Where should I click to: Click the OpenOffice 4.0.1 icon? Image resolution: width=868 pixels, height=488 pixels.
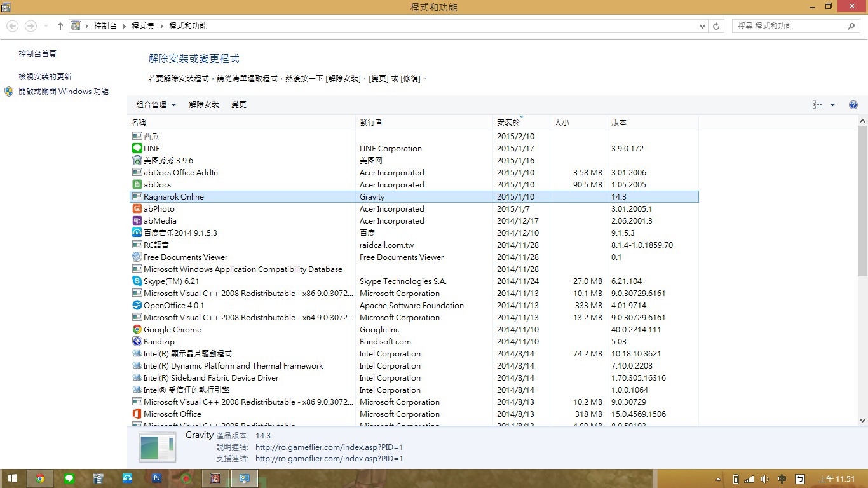[x=137, y=305]
